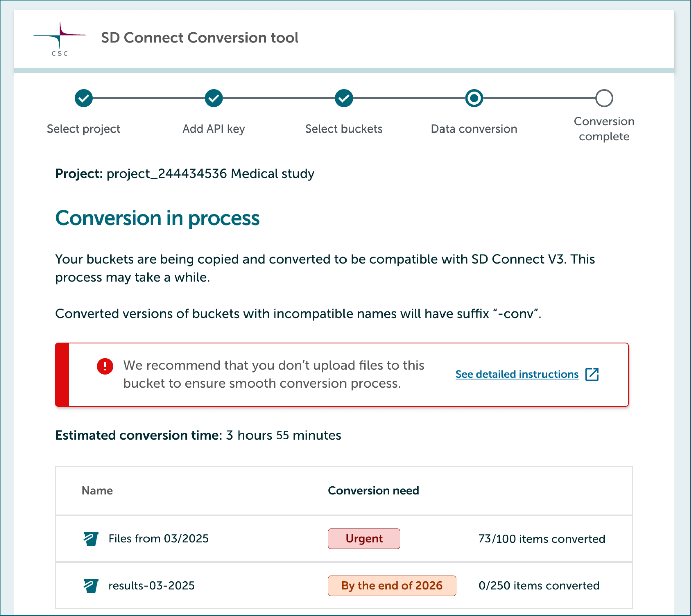Select the Select buckets step label
This screenshot has width=691, height=616.
point(343,129)
